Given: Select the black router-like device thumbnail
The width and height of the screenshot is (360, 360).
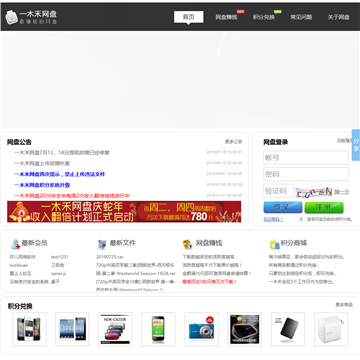Looking at the screenshot, I should (x=245, y=329).
